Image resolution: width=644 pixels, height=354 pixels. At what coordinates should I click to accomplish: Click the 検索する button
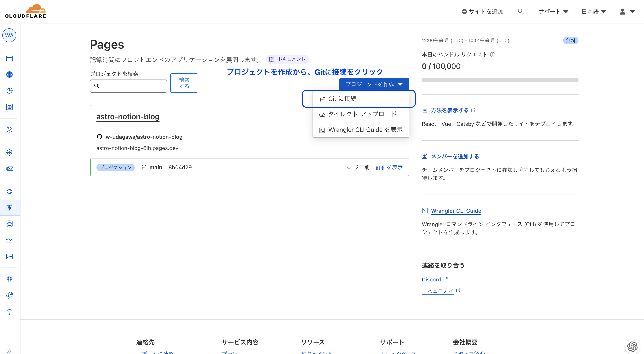(x=184, y=83)
